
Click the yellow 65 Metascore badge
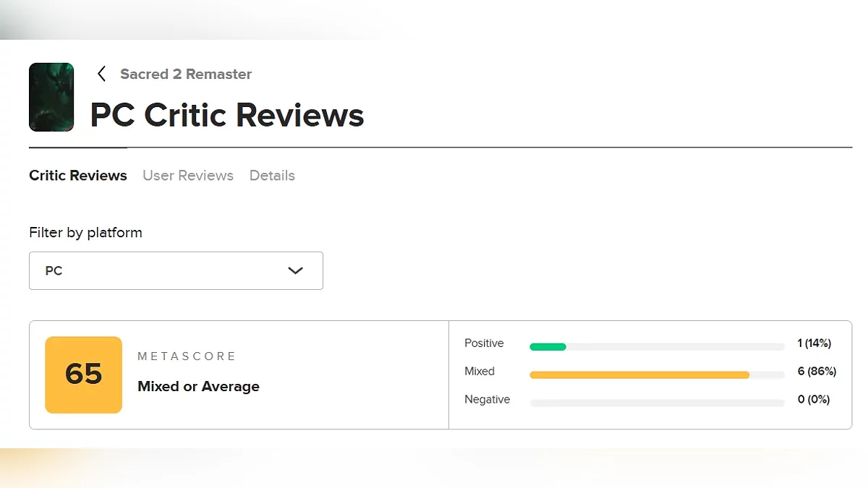[83, 374]
